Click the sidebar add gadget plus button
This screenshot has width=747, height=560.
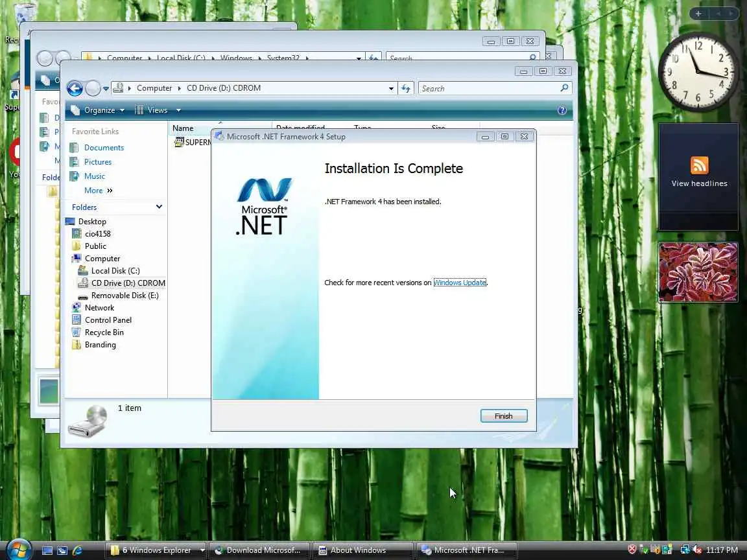pos(698,14)
